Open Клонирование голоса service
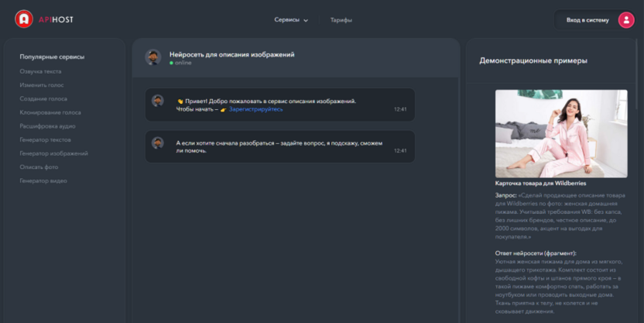Viewport: 644px width, 323px height. pyautogui.click(x=50, y=112)
